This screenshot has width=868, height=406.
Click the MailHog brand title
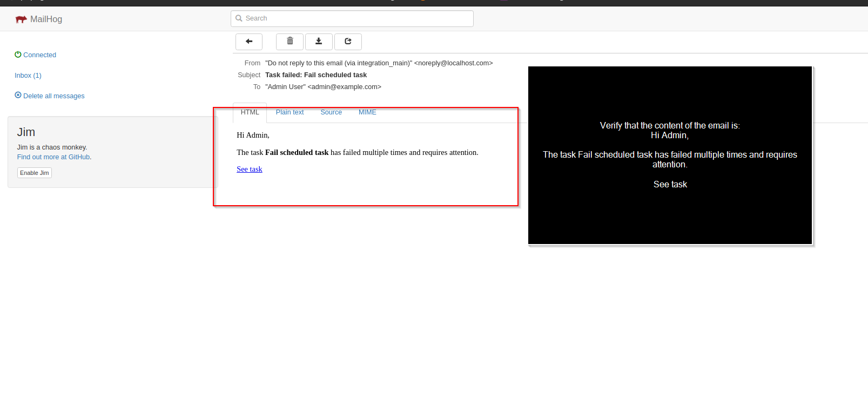(x=46, y=19)
